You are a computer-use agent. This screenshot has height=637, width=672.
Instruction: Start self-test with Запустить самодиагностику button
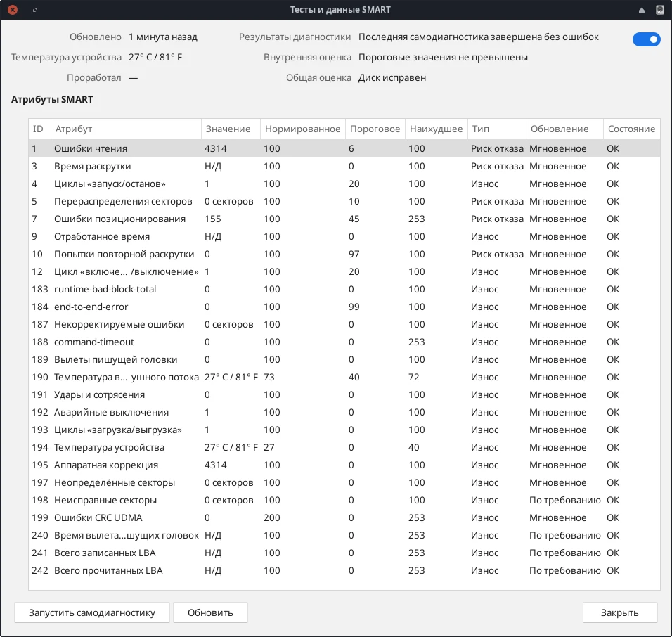pos(92,612)
